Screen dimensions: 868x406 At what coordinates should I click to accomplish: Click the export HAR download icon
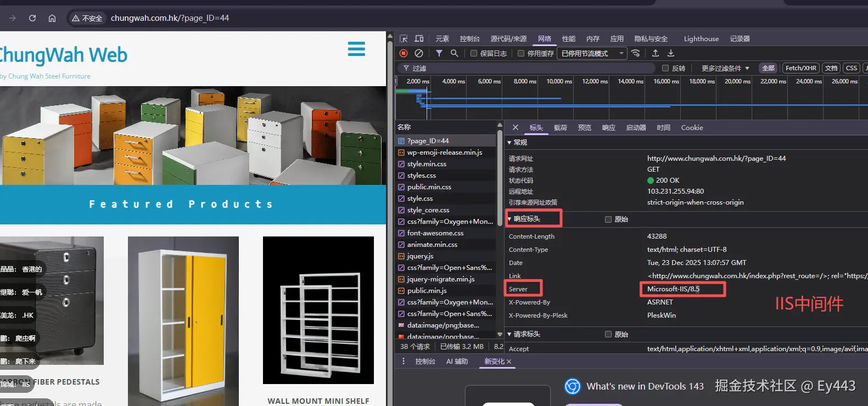[x=671, y=53]
